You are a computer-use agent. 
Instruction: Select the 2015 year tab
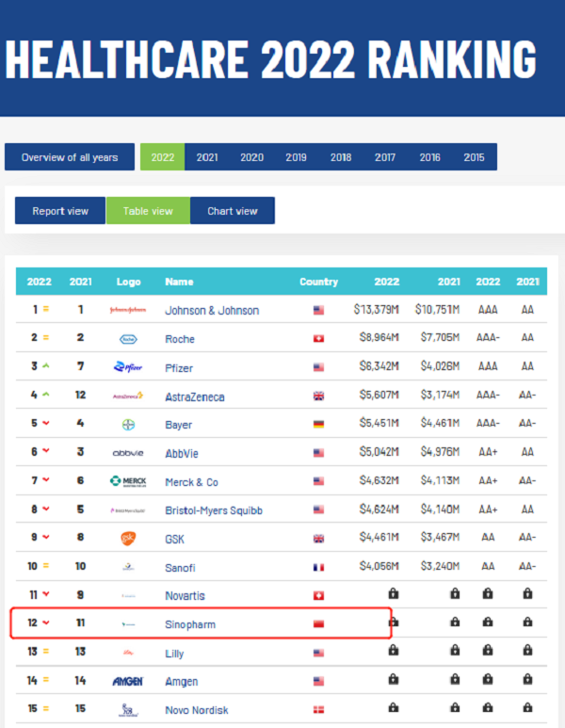pos(475,157)
